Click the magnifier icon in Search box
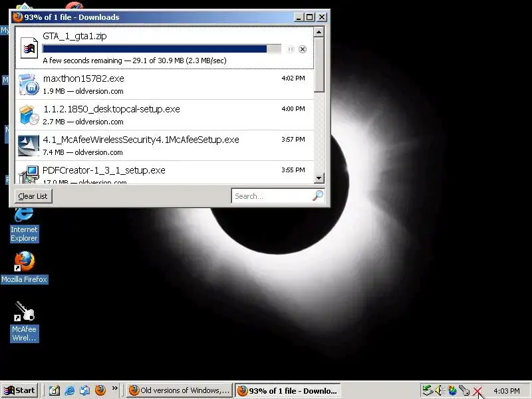 [x=318, y=196]
